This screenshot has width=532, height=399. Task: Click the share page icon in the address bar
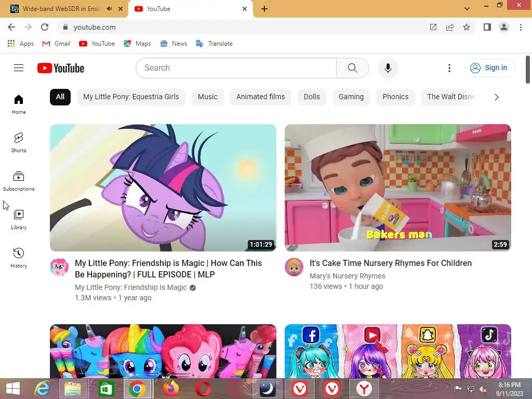[450, 27]
